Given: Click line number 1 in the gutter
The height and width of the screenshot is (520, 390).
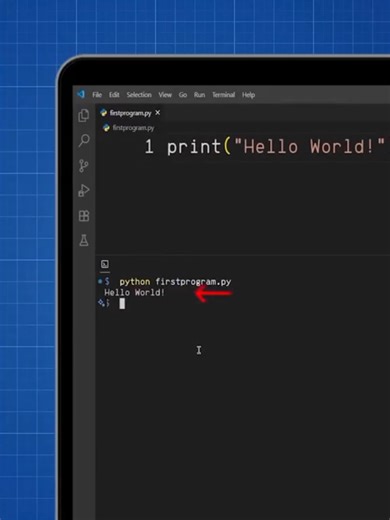Looking at the screenshot, I should pos(149,147).
